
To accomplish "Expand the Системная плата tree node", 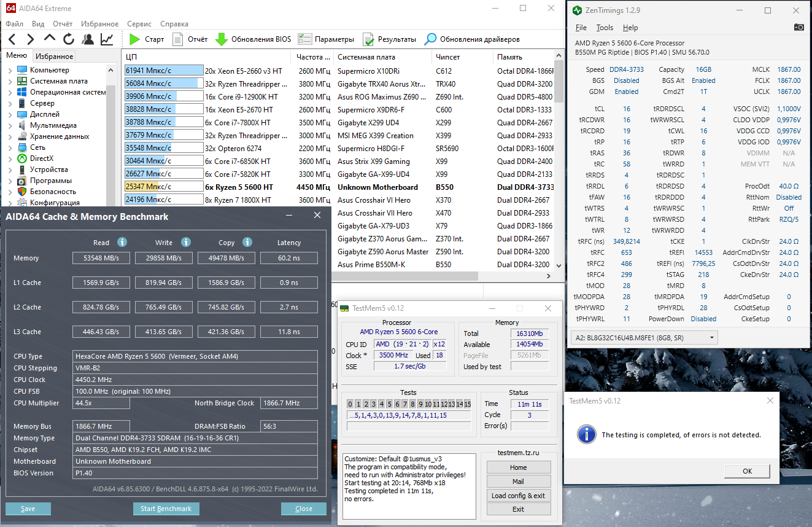I will point(10,81).
